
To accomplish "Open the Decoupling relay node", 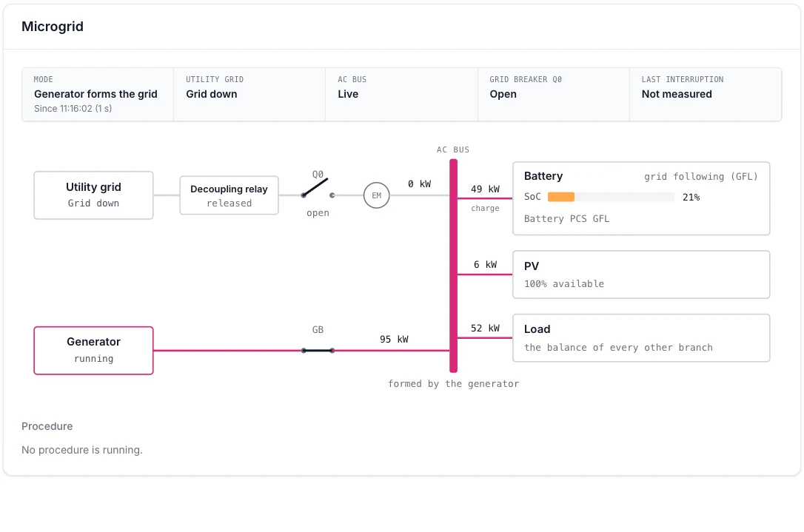I will [x=230, y=195].
